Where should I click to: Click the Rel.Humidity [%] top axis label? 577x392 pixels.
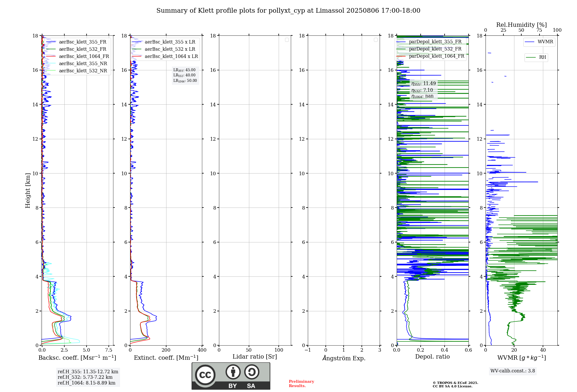click(522, 25)
